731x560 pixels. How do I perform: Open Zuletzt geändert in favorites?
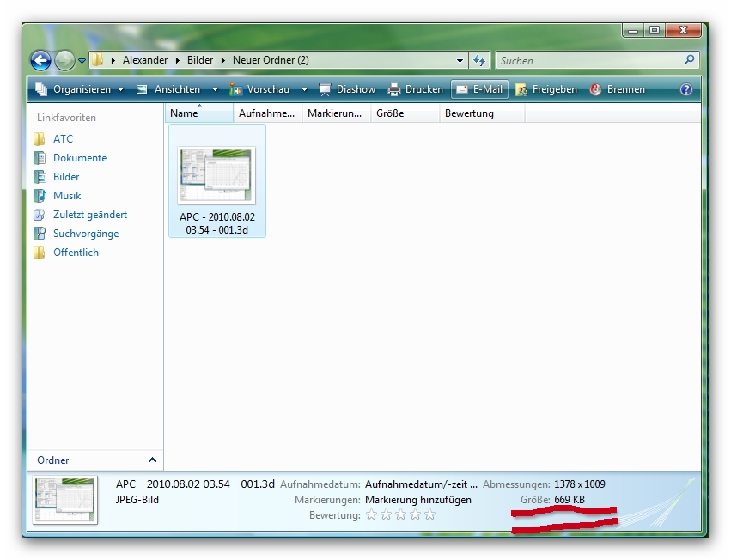(x=89, y=215)
